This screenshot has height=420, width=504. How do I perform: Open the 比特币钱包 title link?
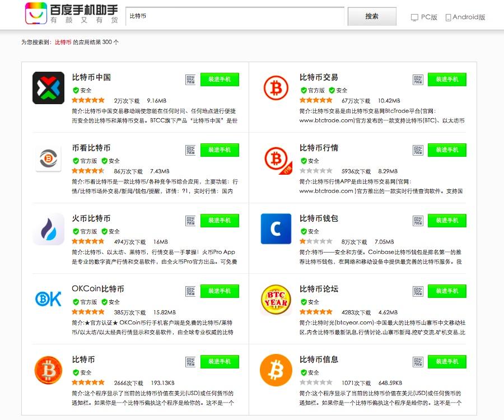pyautogui.click(x=319, y=218)
